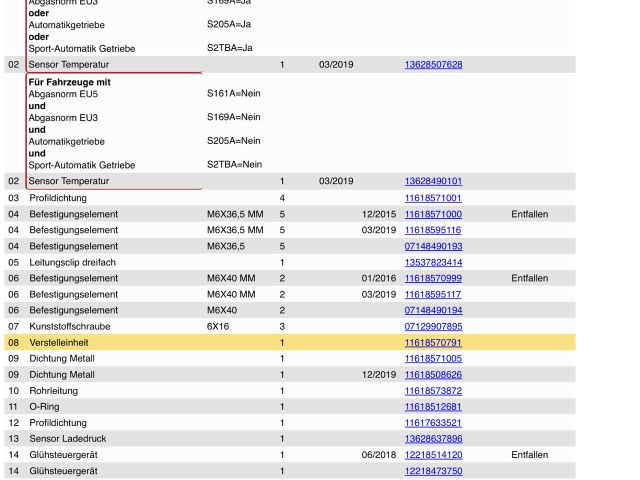Open Verstelleinheit part number 11618570791
This screenshot has height=480, width=640.
coord(433,342)
